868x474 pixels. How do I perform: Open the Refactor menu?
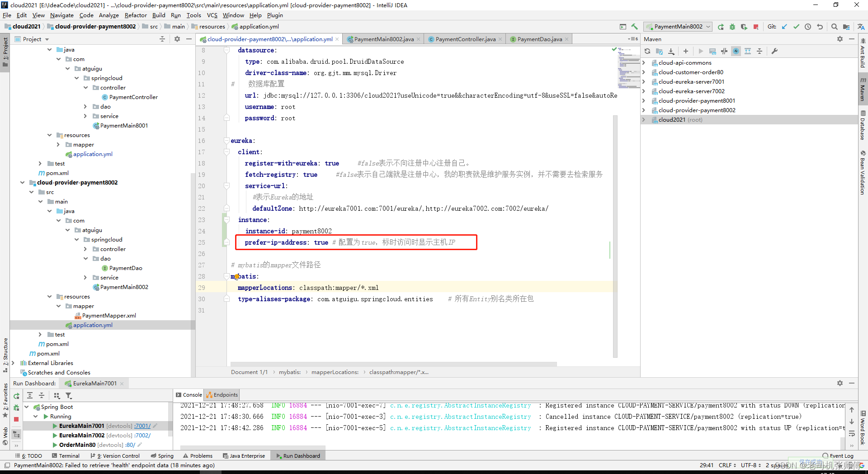(x=136, y=15)
